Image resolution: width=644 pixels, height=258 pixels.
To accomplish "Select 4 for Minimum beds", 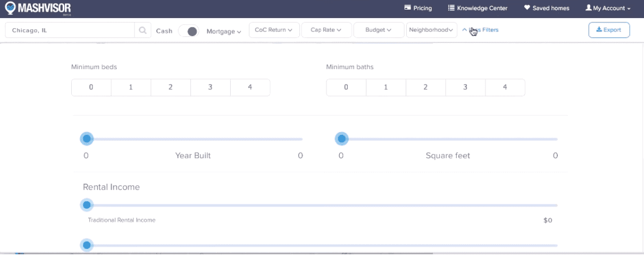I will [x=250, y=88].
